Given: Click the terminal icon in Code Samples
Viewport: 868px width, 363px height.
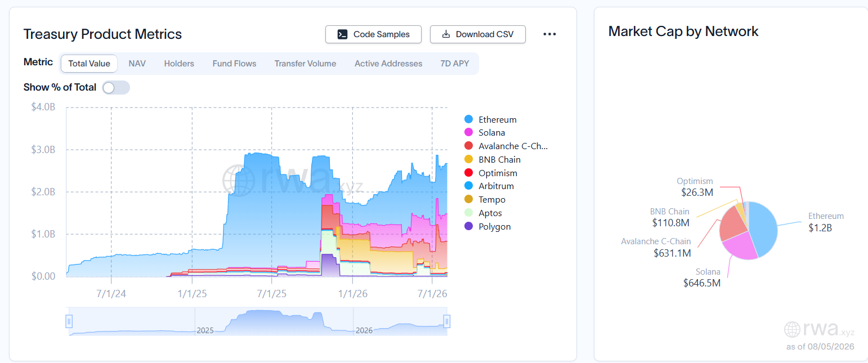Looking at the screenshot, I should [342, 34].
